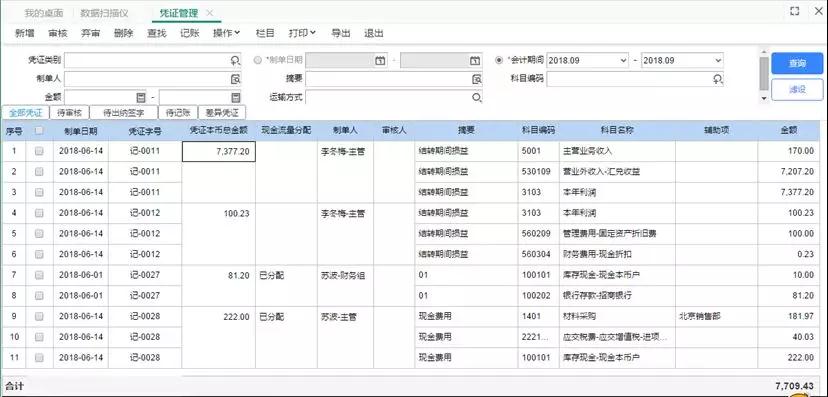
Task: Click the filter panel scrollbar down arrow
Action: [764, 98]
